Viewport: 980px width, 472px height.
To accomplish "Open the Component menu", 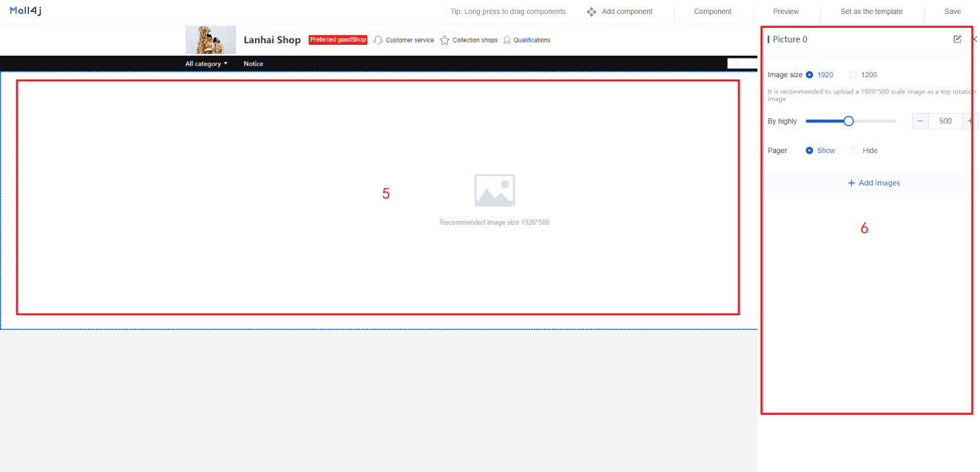I will [x=713, y=12].
